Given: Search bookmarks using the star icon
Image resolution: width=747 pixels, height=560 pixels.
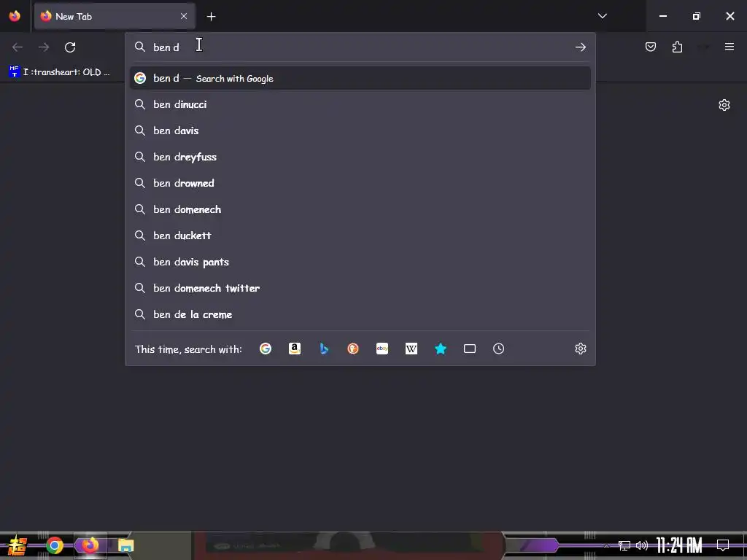Looking at the screenshot, I should [x=441, y=349].
